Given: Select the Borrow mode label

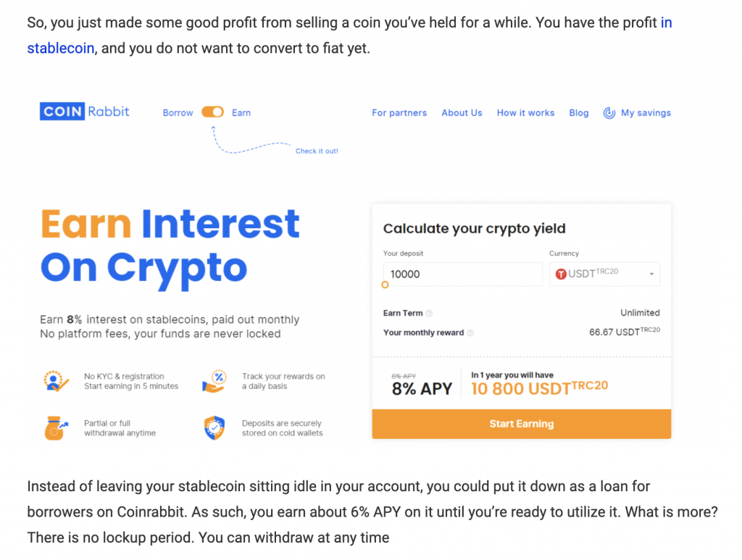Looking at the screenshot, I should click(x=178, y=113).
